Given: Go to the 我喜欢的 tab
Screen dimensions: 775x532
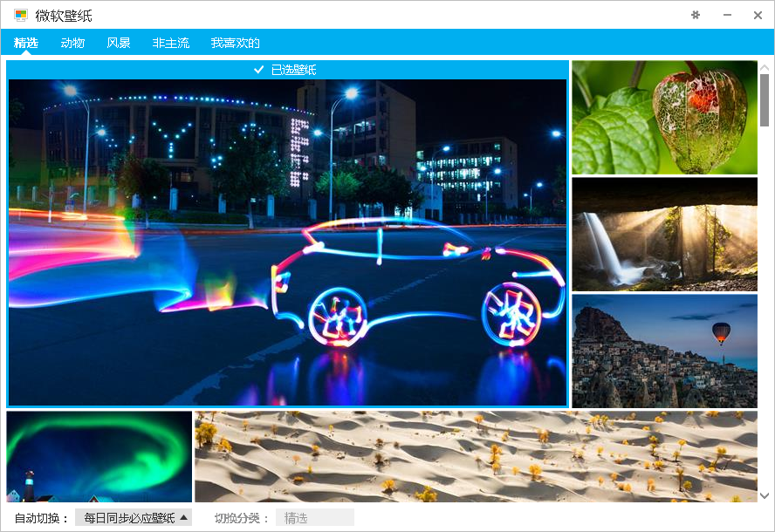Looking at the screenshot, I should point(236,43).
